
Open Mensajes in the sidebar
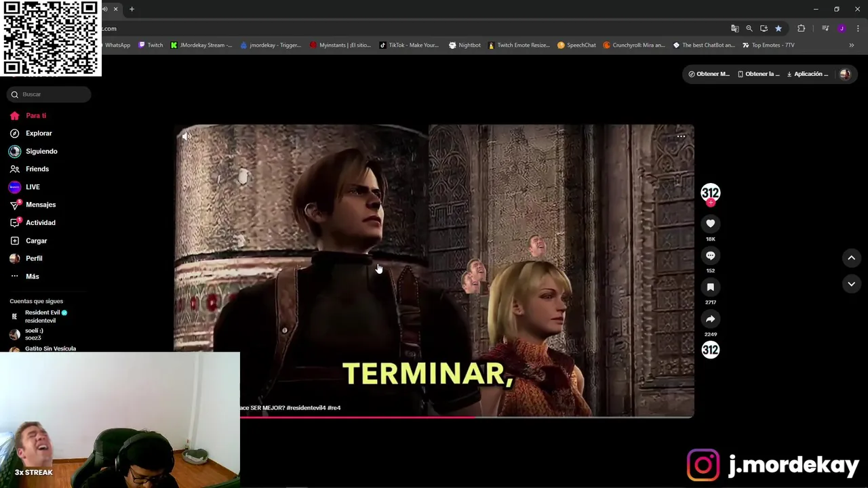tap(33, 205)
